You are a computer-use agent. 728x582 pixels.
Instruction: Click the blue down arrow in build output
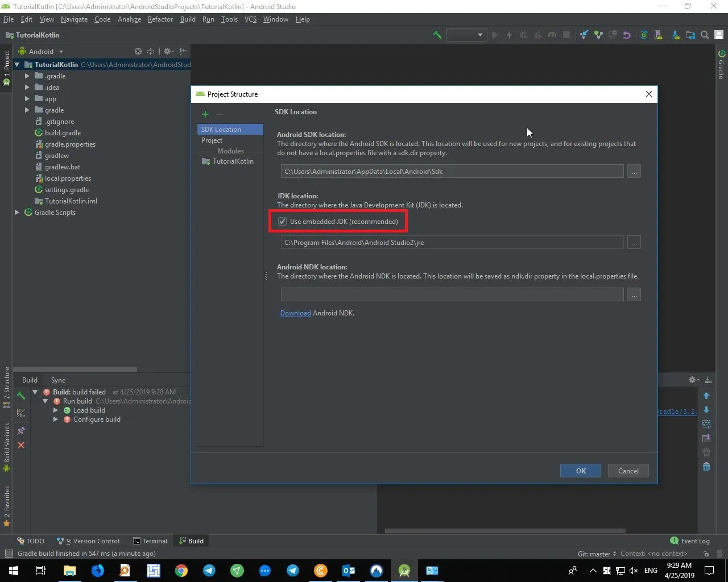(706, 410)
